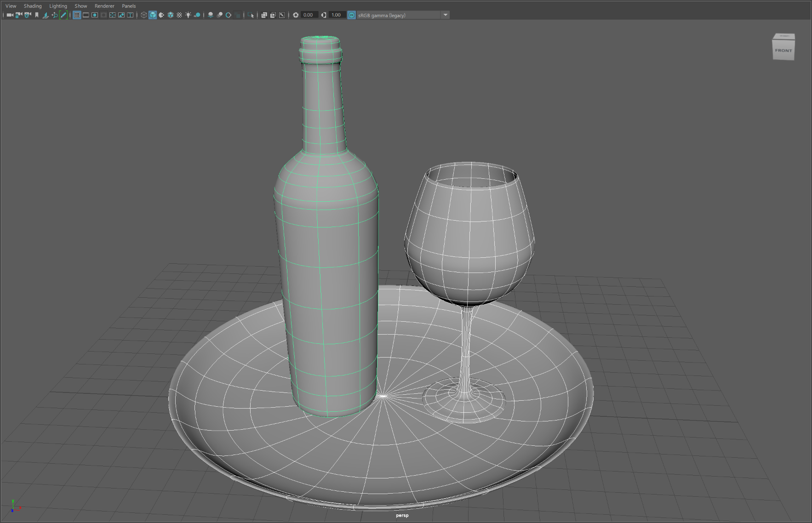812x523 pixels.
Task: Open the View menu
Action: coord(11,6)
